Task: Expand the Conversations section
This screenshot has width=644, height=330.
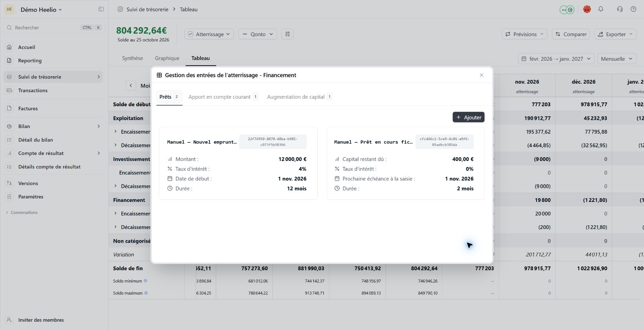Action: point(22,212)
